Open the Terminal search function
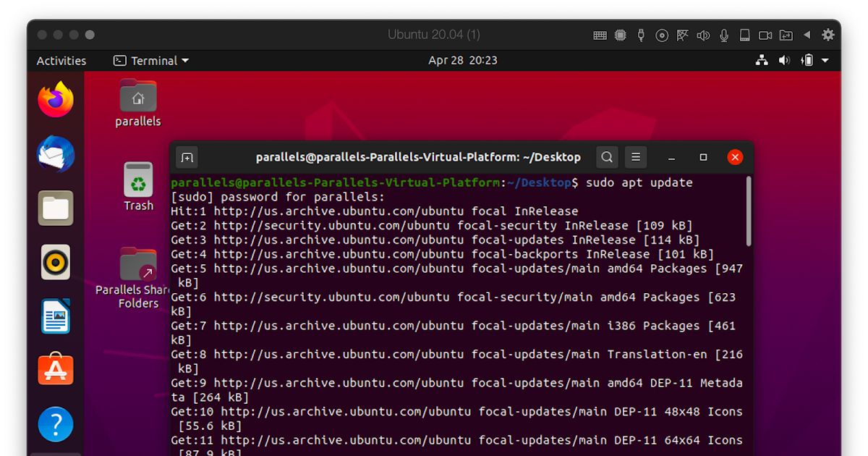Image resolution: width=868 pixels, height=456 pixels. point(607,157)
